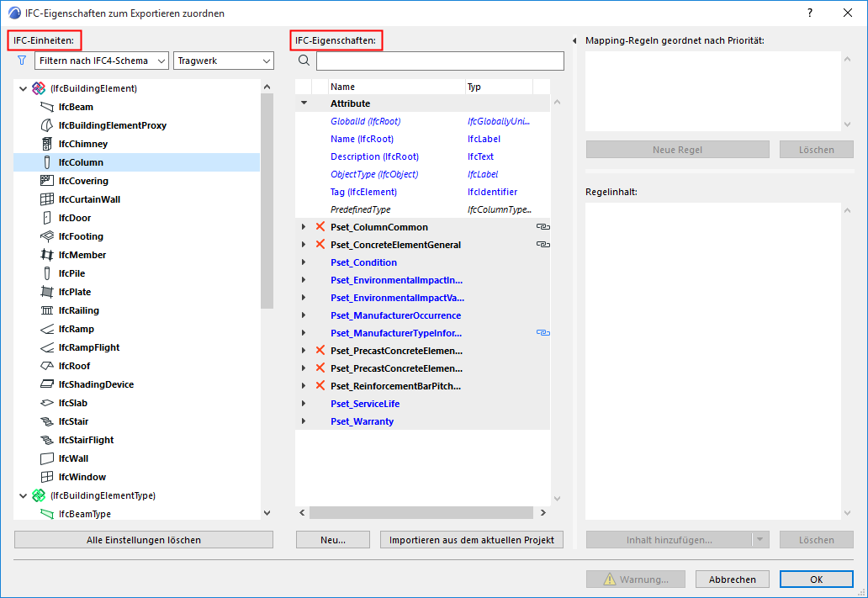
Task: Select the PredefinedType attribute row
Action: tap(423, 210)
